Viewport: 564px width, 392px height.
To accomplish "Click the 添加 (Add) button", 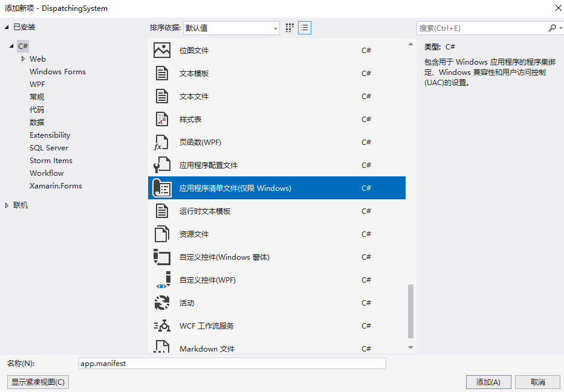I will pyautogui.click(x=488, y=382).
